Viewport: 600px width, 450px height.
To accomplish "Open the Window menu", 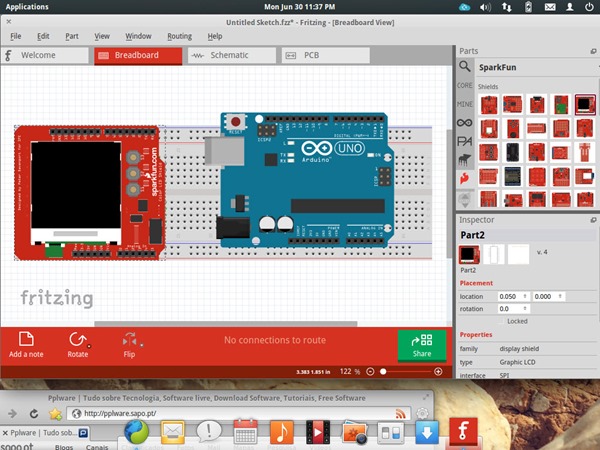I will 138,36.
